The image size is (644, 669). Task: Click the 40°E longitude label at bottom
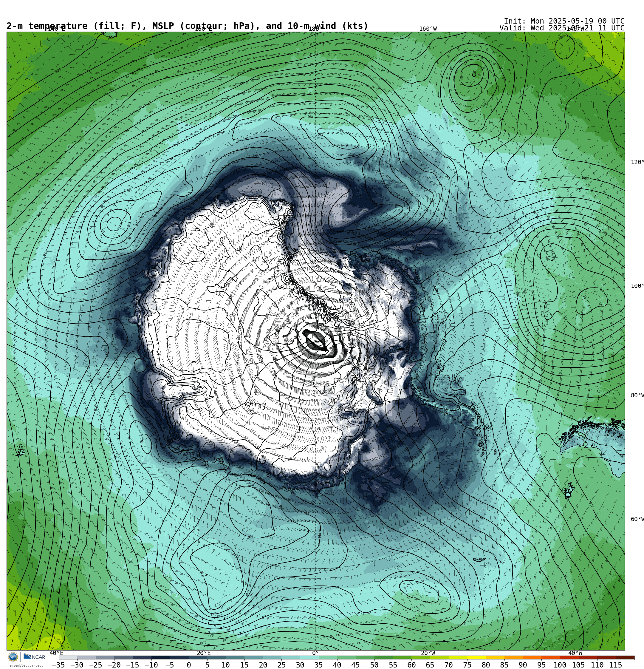tap(56, 653)
